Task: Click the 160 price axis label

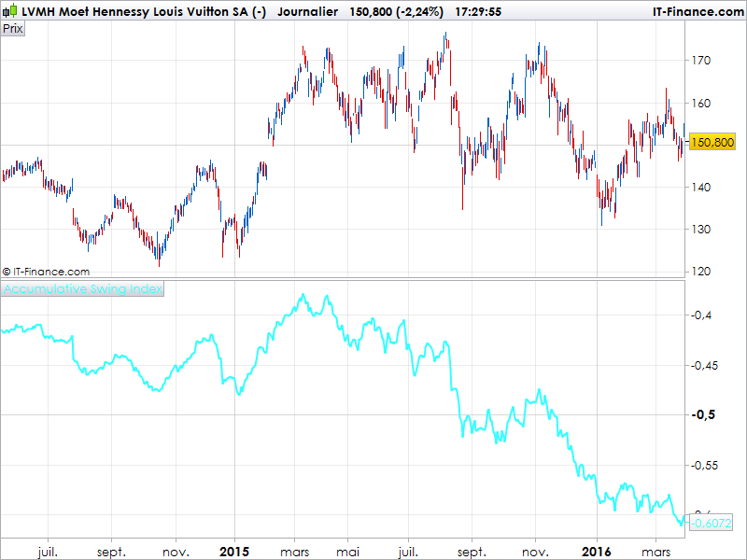Action: [x=701, y=104]
